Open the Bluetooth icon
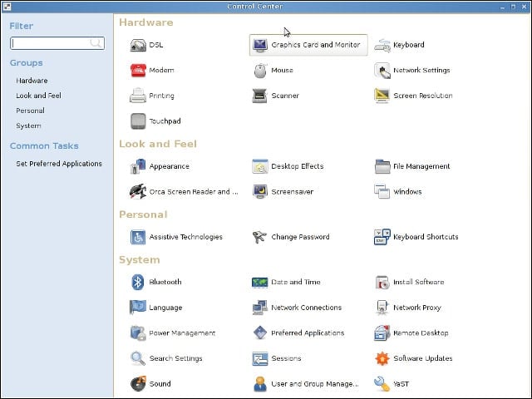532x399 pixels. [138, 282]
